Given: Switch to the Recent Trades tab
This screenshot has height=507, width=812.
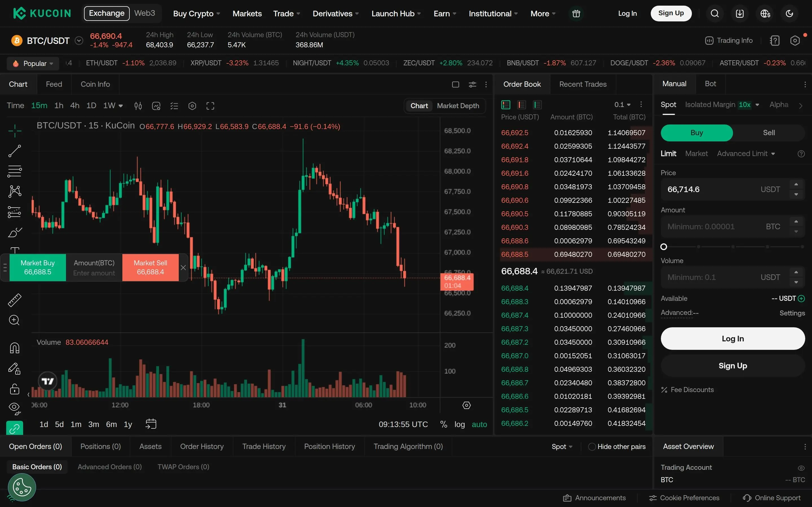Looking at the screenshot, I should click(583, 84).
